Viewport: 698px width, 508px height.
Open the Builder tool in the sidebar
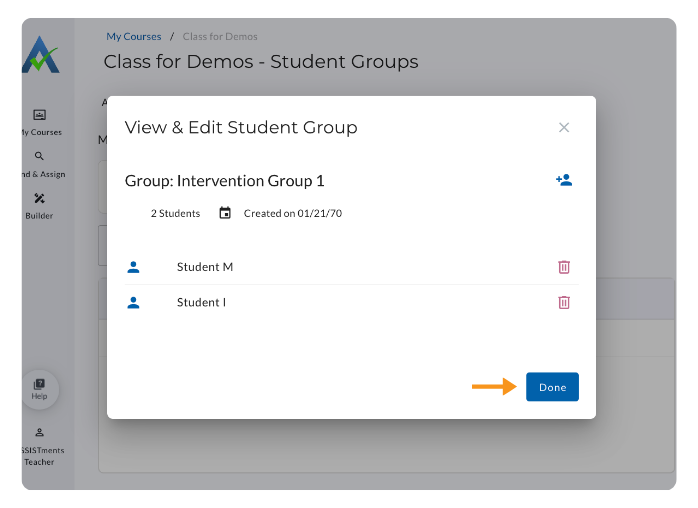point(40,205)
